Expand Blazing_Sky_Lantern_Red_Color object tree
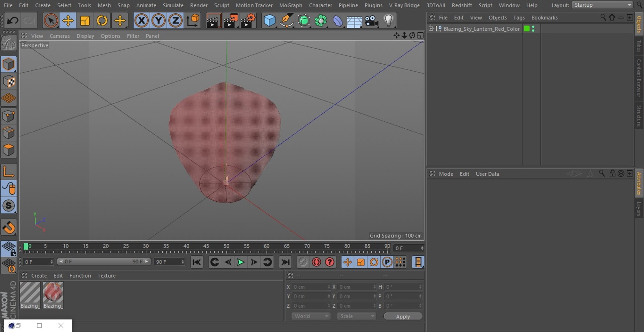Viewport: 644px width, 332px height. (x=431, y=28)
